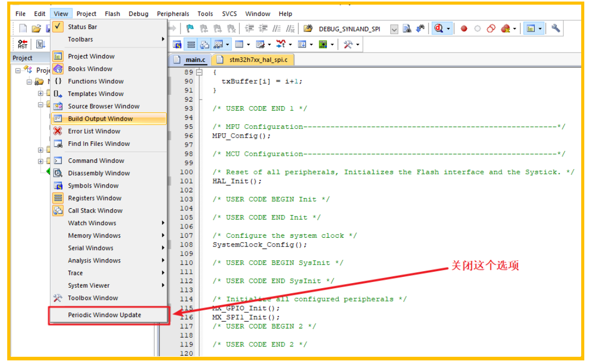This screenshot has height=364, width=591.
Task: Expand the Analysis Windows submenu entry
Action: (x=109, y=260)
